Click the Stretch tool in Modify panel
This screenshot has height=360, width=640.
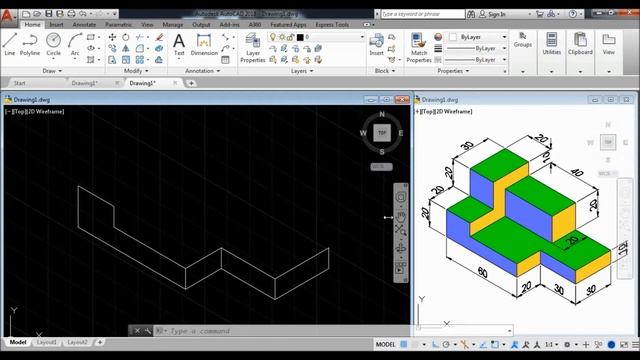click(x=112, y=60)
